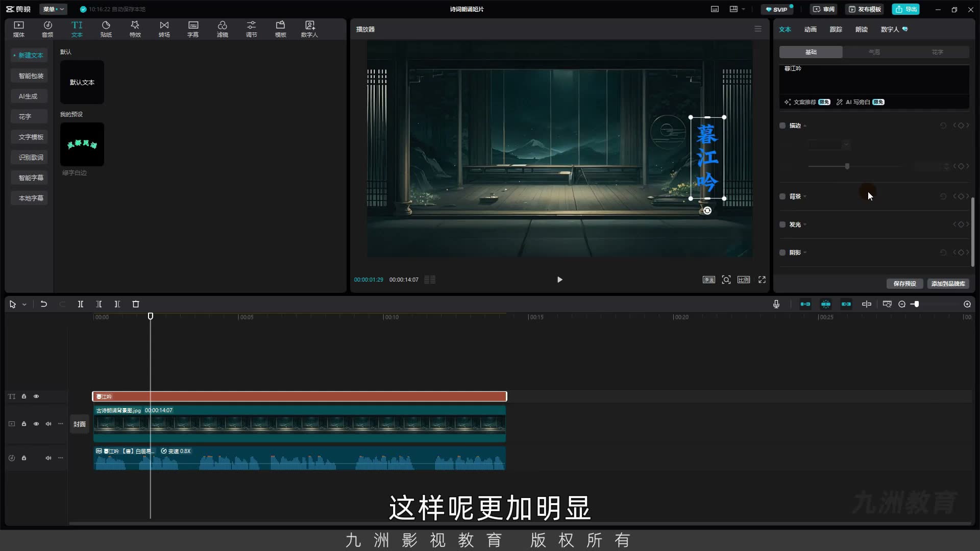Lock the text track
This screenshot has width=980, height=551.
click(x=24, y=396)
